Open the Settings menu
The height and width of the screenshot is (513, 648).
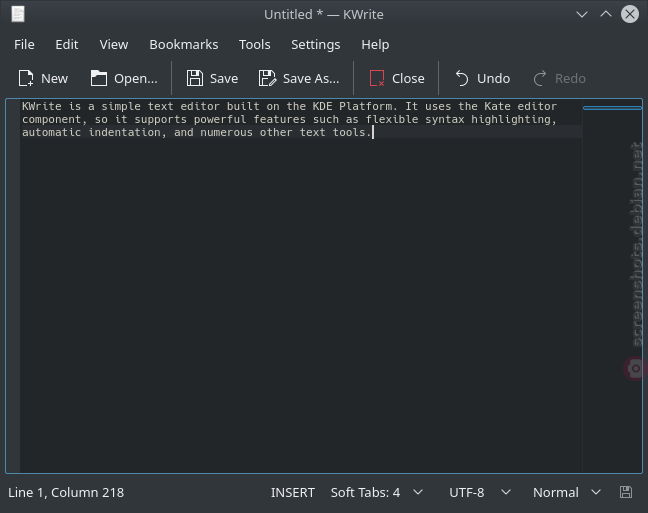tap(315, 44)
